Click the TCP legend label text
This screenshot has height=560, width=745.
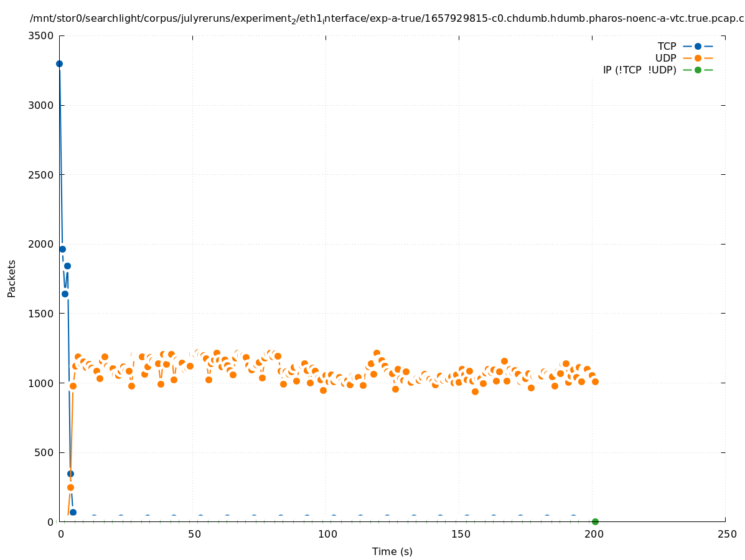(667, 46)
